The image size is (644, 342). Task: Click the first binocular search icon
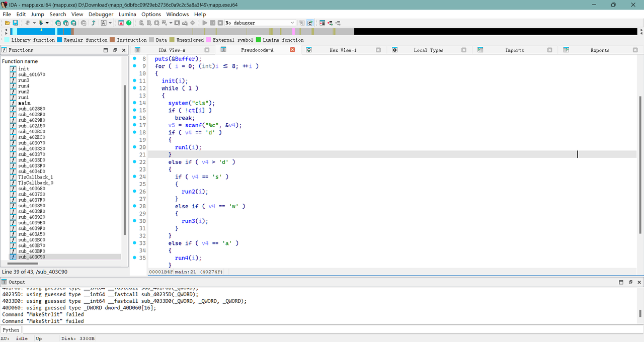click(x=58, y=23)
